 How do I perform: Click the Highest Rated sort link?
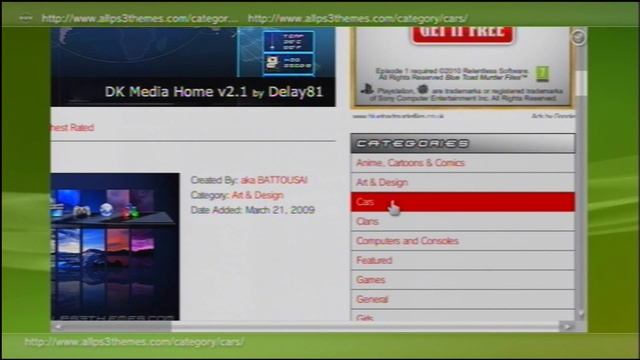[72, 128]
